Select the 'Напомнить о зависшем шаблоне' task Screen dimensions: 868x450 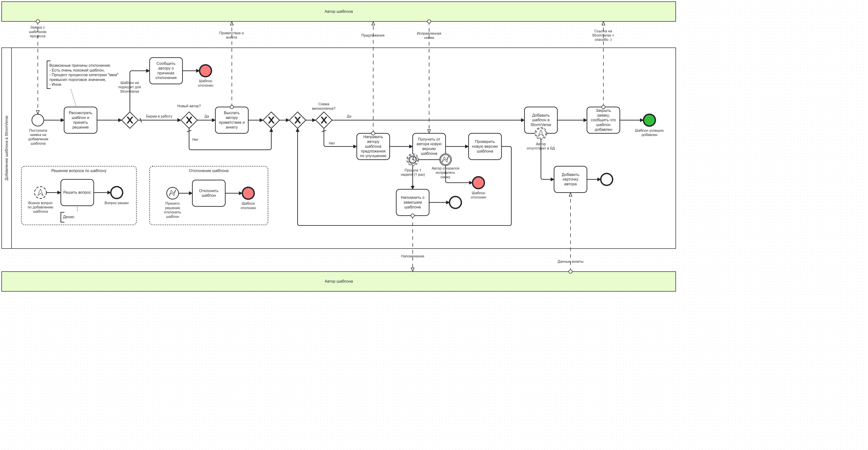(x=412, y=202)
